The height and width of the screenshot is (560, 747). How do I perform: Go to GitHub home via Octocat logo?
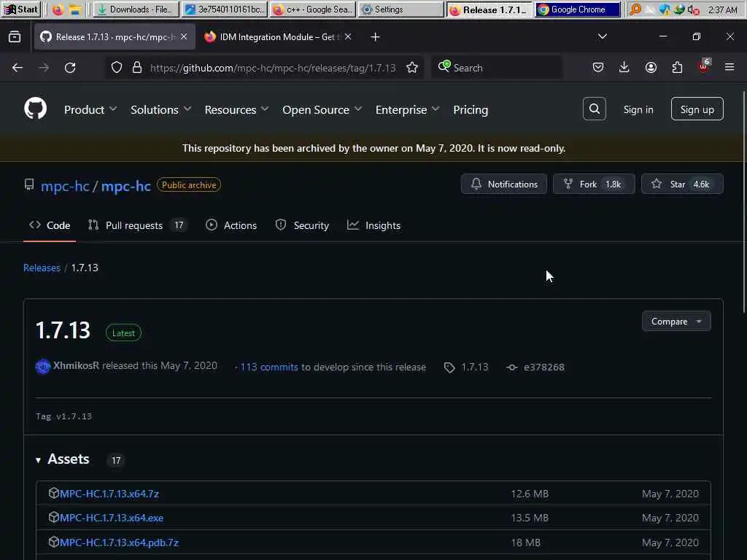coord(35,109)
